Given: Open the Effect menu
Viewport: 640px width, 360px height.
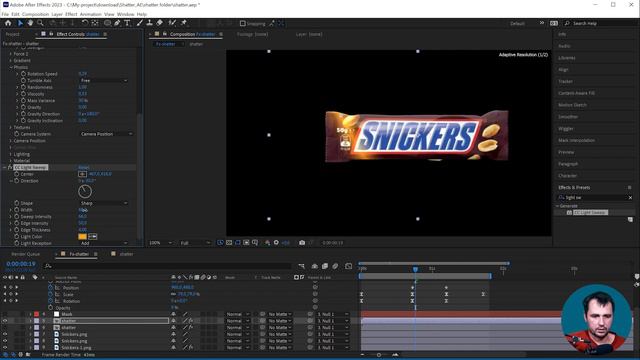Looking at the screenshot, I should 71,14.
